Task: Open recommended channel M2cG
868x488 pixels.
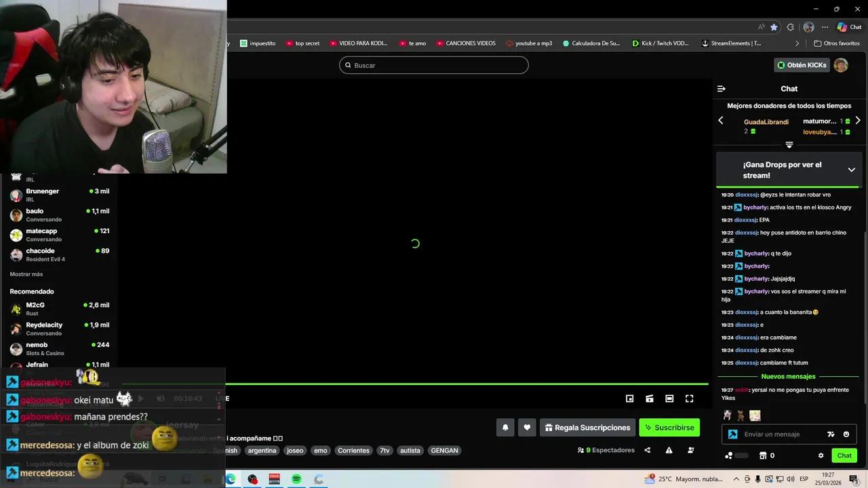Action: (x=60, y=309)
